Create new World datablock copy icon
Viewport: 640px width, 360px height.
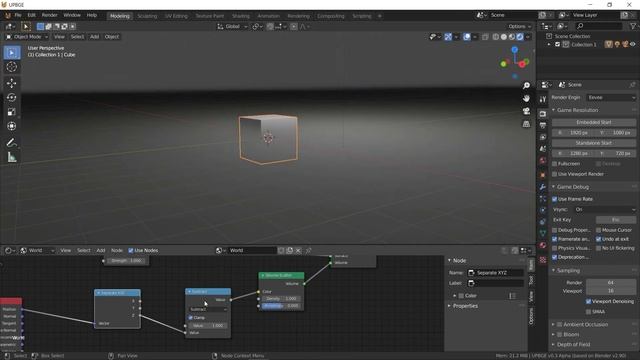pyautogui.click(x=290, y=251)
